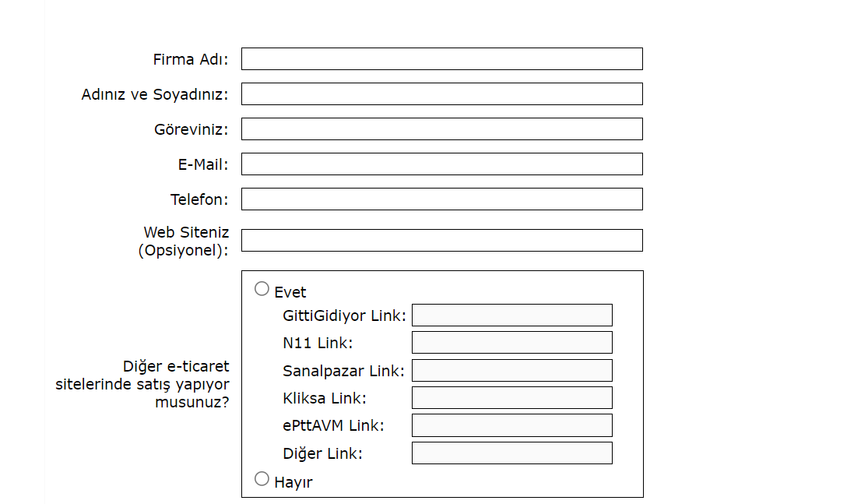Click the Sanalpazar Link input field

click(511, 371)
